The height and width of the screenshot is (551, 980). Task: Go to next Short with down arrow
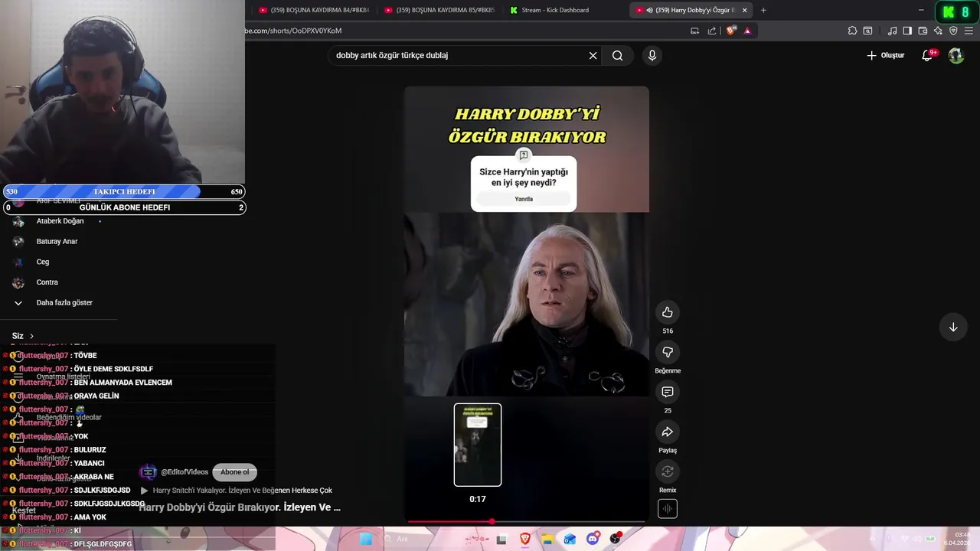[953, 328]
